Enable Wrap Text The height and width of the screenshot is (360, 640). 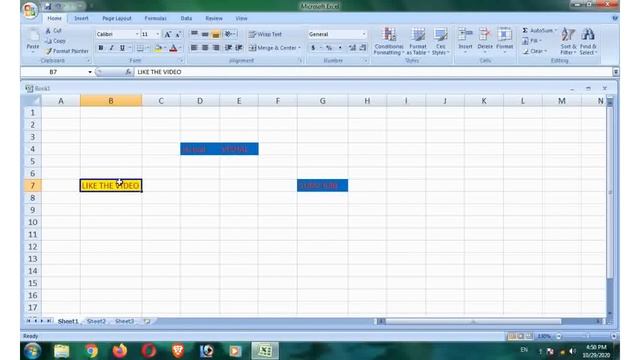point(265,34)
